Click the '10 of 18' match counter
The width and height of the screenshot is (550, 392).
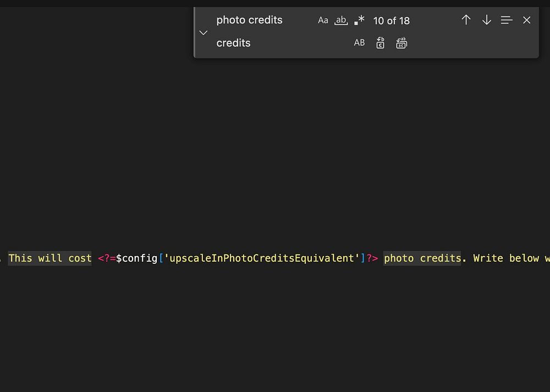click(x=392, y=21)
